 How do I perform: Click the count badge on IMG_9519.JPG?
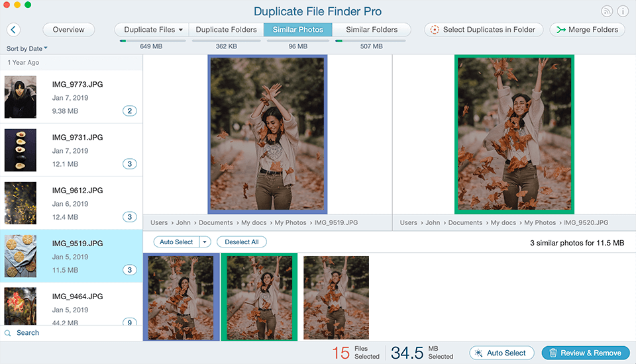(129, 270)
